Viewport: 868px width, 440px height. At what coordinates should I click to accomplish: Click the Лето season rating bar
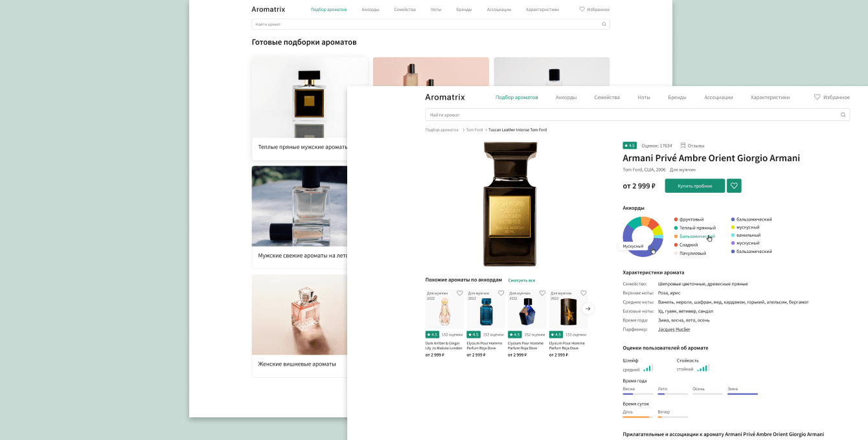[x=673, y=393]
